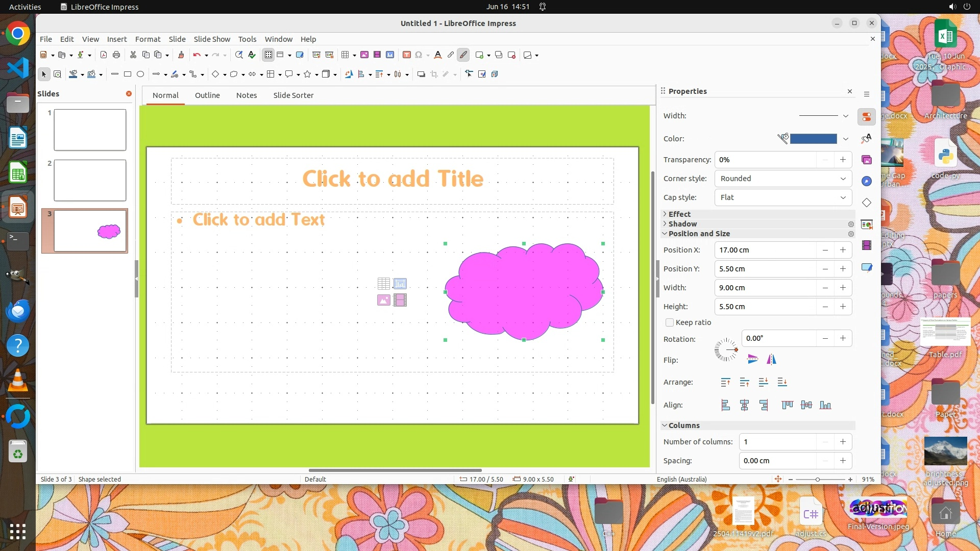Expand the Shadow section
The height and width of the screenshot is (551, 980).
pyautogui.click(x=682, y=224)
